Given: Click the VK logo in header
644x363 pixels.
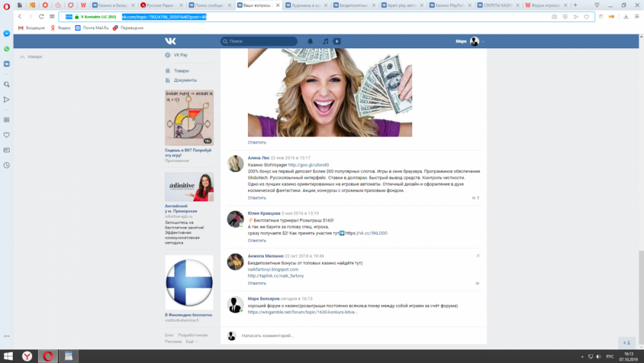Looking at the screenshot, I should [x=170, y=41].
